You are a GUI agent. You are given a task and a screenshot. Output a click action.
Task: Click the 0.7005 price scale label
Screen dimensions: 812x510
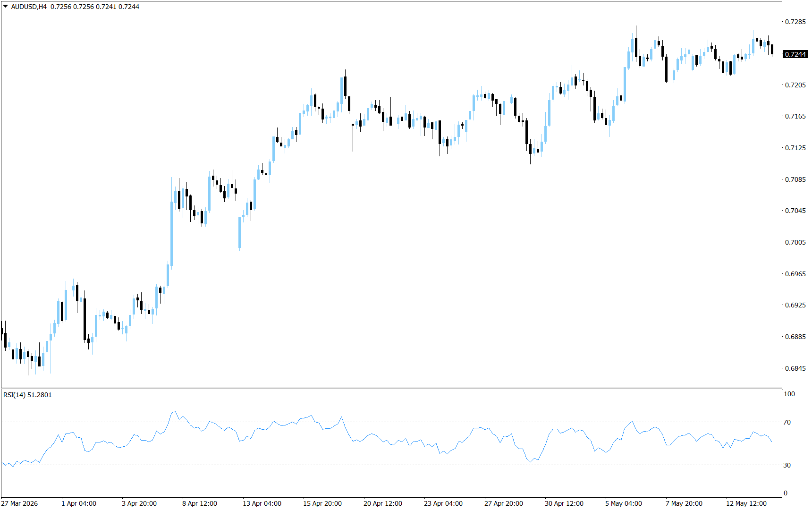[795, 242]
